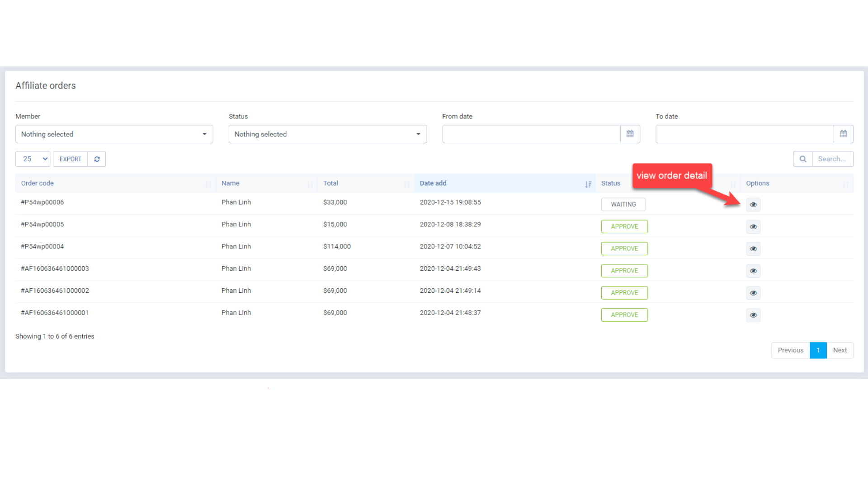Toggle sorting on the Order code column

(x=208, y=184)
